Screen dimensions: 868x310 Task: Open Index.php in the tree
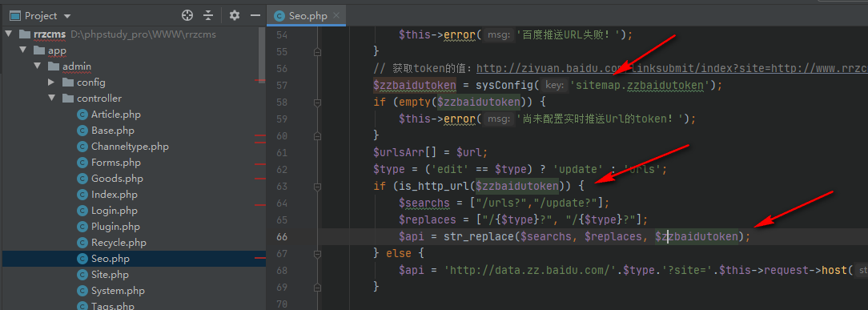point(114,195)
